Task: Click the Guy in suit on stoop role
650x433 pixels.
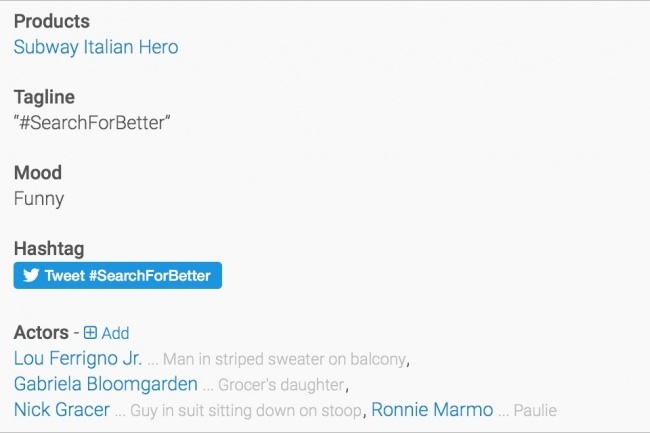Action: coord(246,411)
